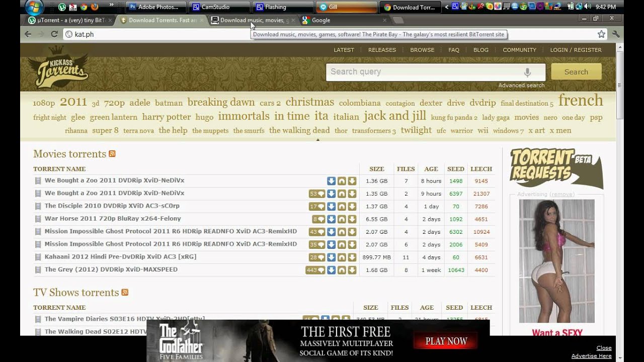Click the 'french' tag
This screenshot has width=644, height=362.
[x=581, y=100]
